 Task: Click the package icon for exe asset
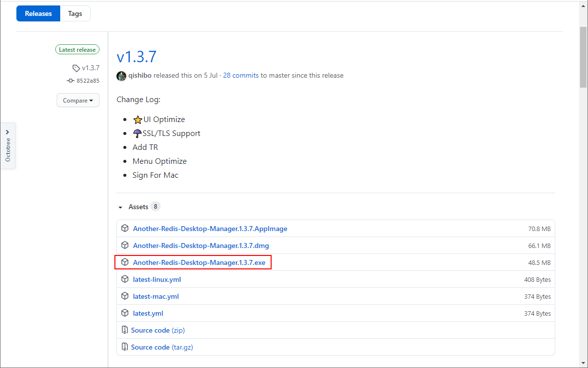(125, 262)
